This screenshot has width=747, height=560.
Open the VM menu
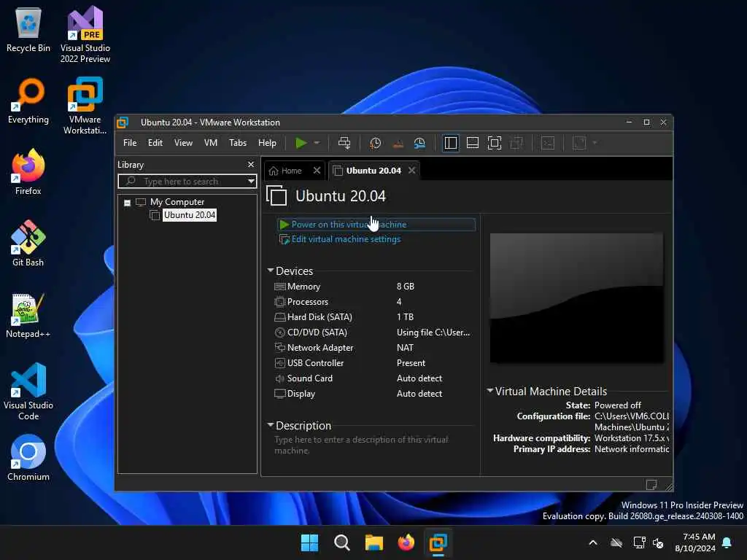pyautogui.click(x=211, y=143)
